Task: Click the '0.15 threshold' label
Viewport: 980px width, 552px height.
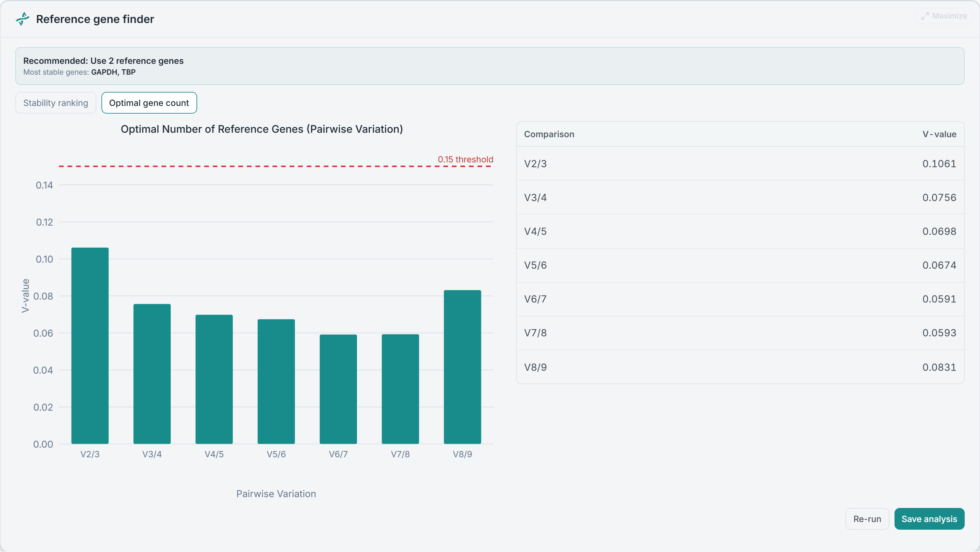Action: pyautogui.click(x=465, y=160)
